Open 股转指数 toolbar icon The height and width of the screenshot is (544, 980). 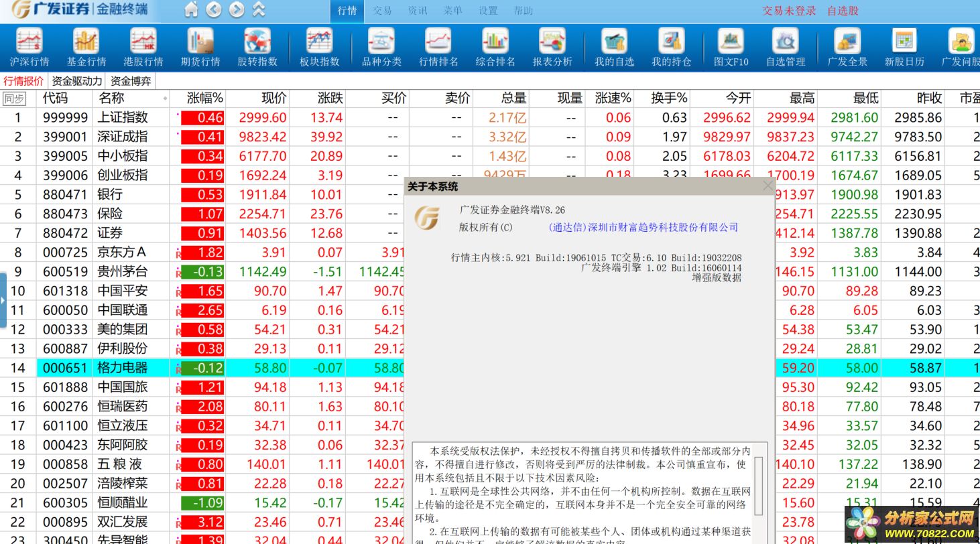[x=257, y=48]
